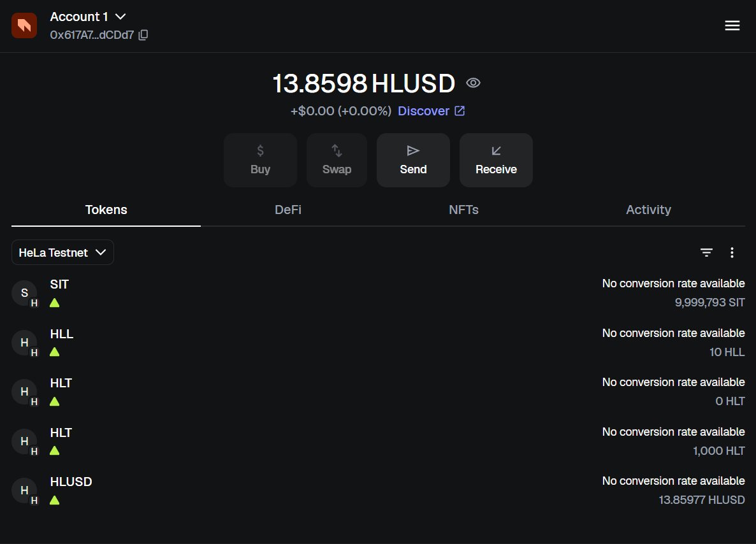
Task: Click the +$0.00 (+0.00%) change text
Action: [x=341, y=111]
